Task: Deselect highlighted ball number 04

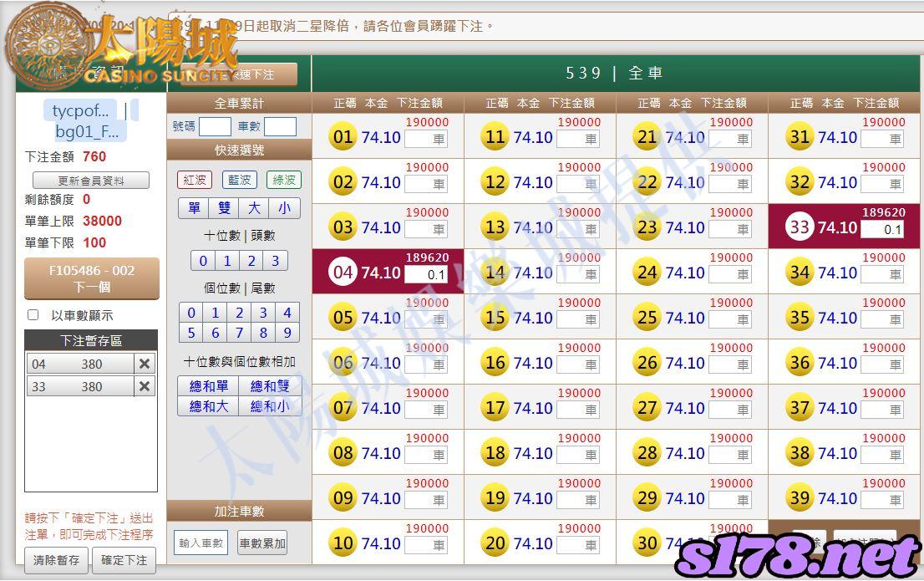Action: [x=343, y=273]
